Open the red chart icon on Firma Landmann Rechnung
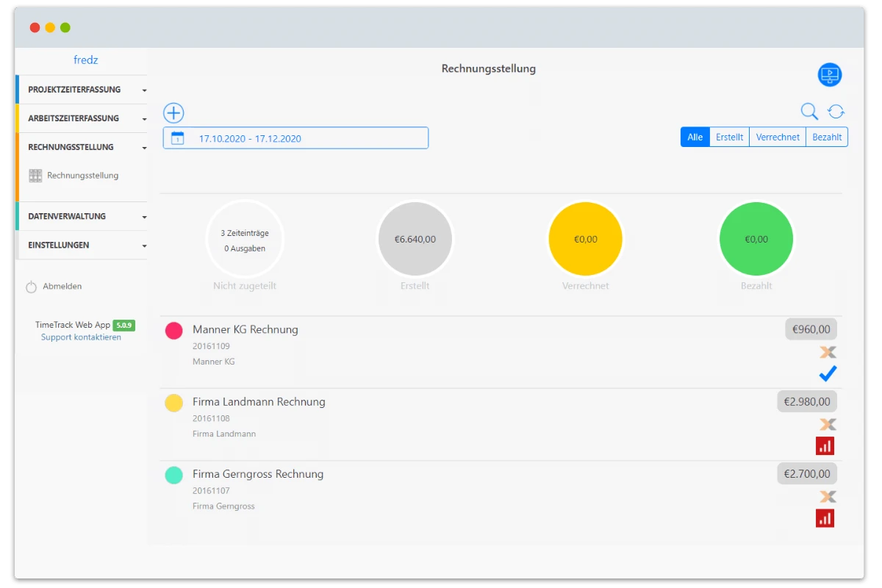 (825, 445)
